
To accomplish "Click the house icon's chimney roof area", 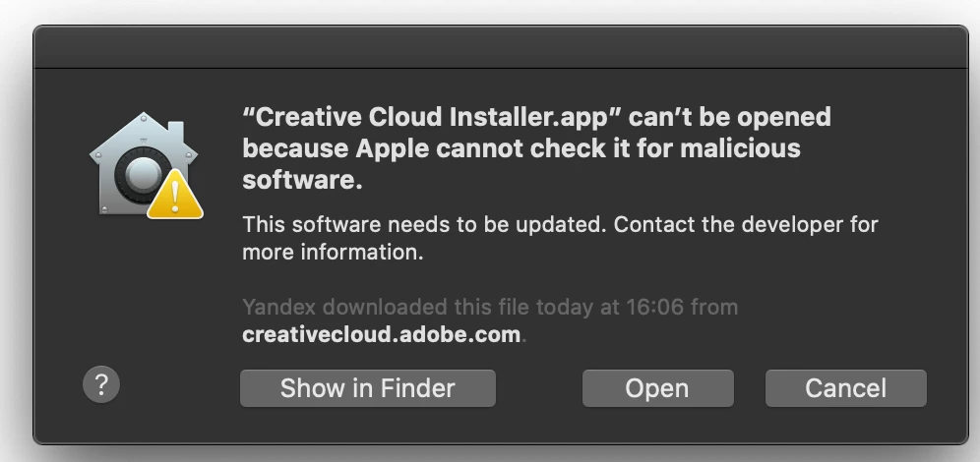I will point(175,133).
